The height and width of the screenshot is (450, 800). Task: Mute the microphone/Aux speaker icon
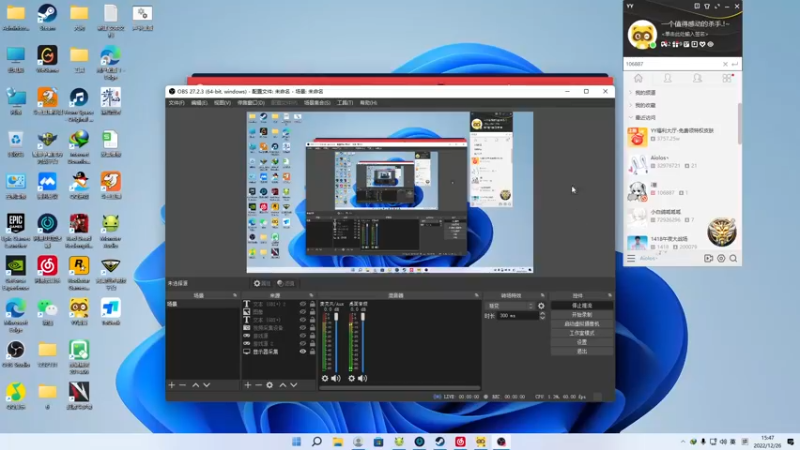336,379
